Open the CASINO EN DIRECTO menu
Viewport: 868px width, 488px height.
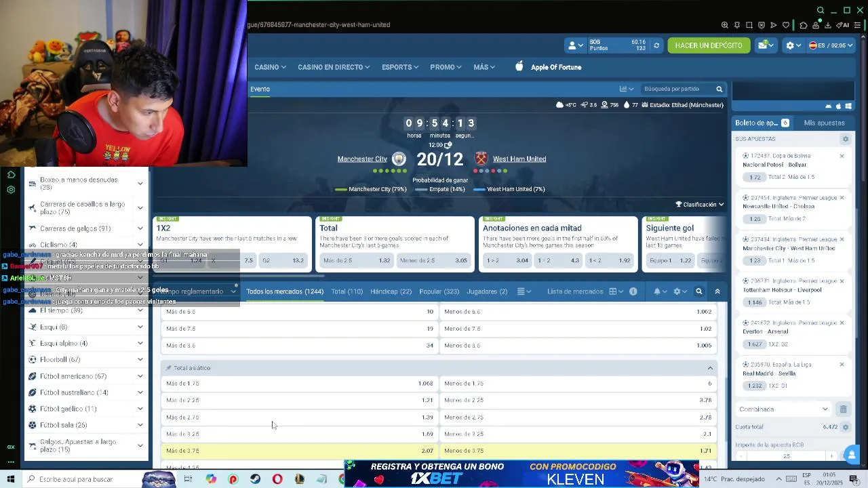pyautogui.click(x=334, y=67)
